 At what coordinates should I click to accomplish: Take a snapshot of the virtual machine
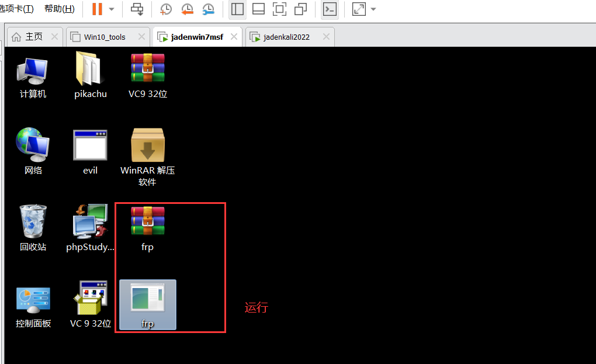pyautogui.click(x=166, y=9)
